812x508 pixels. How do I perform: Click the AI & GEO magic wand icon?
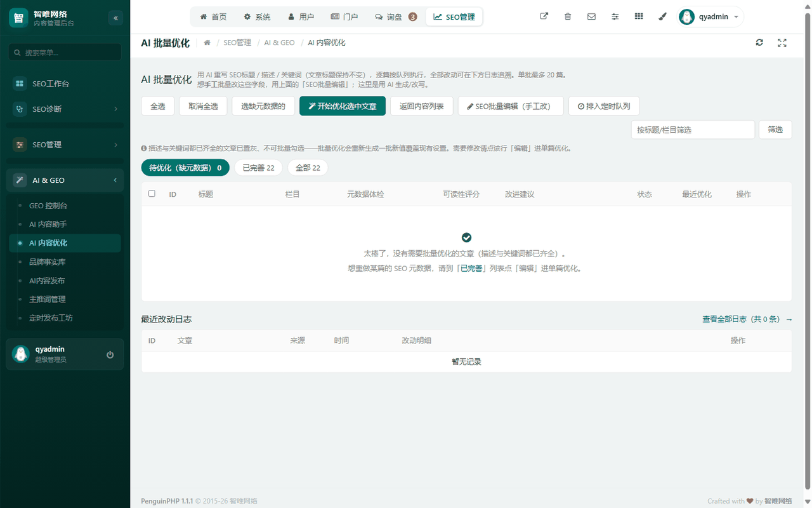20,180
